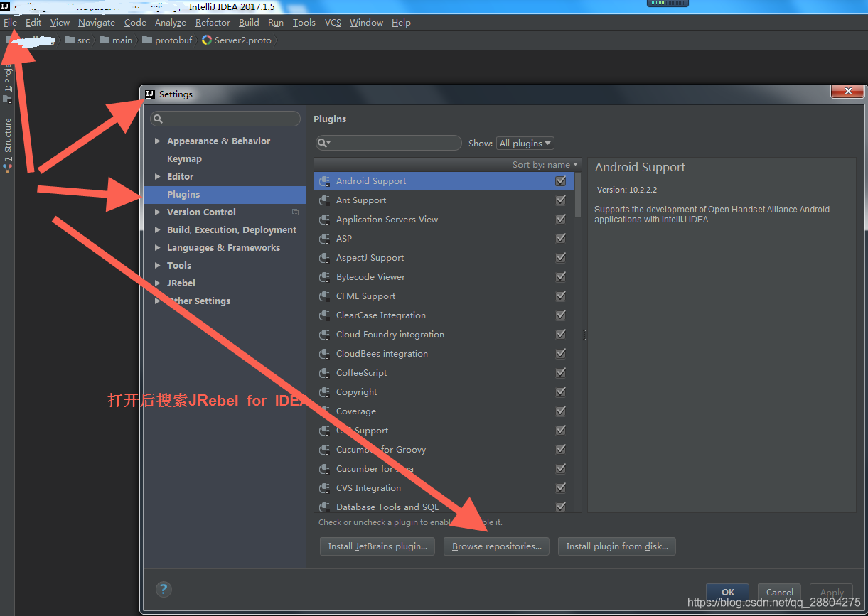Open the VCS menu
868x616 pixels.
point(333,23)
